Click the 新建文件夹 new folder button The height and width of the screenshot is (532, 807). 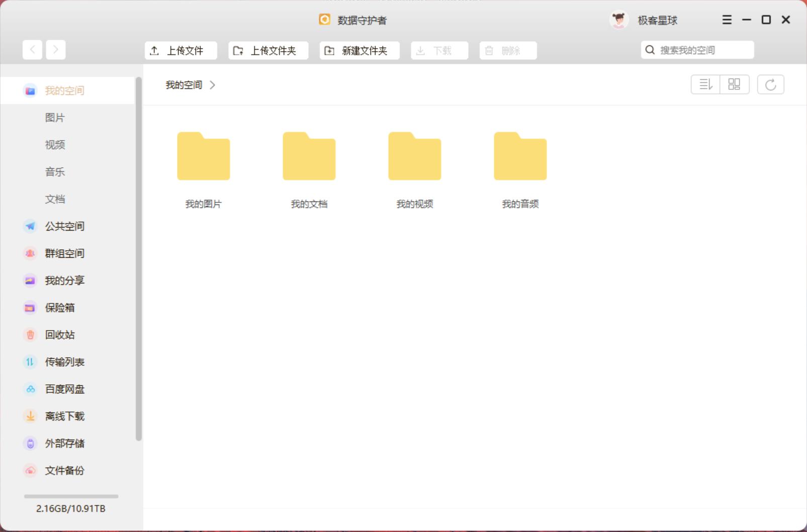click(x=360, y=50)
